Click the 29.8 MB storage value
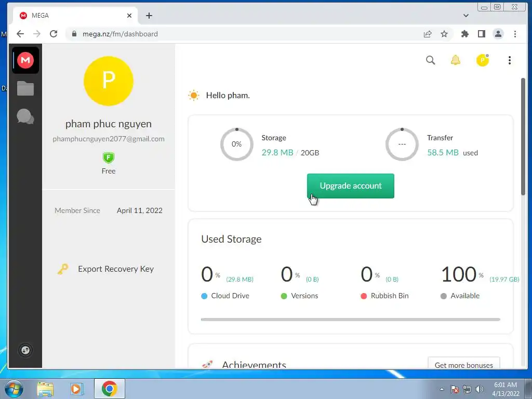Image resolution: width=532 pixels, height=399 pixels. pyautogui.click(x=277, y=153)
